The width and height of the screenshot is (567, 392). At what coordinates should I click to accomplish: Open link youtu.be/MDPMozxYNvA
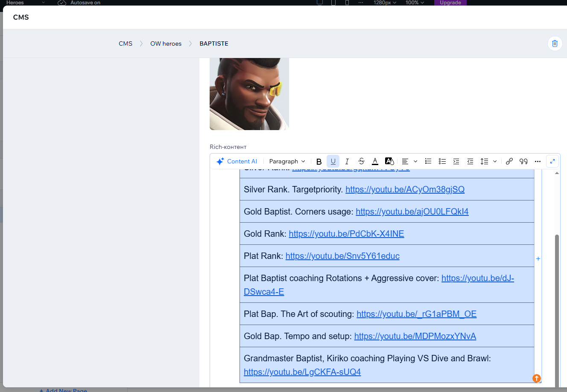click(x=415, y=336)
